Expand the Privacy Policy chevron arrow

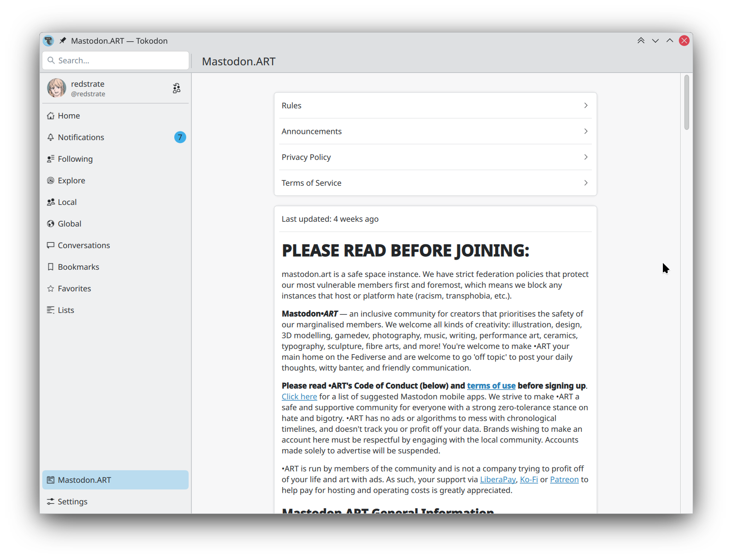pos(586,157)
